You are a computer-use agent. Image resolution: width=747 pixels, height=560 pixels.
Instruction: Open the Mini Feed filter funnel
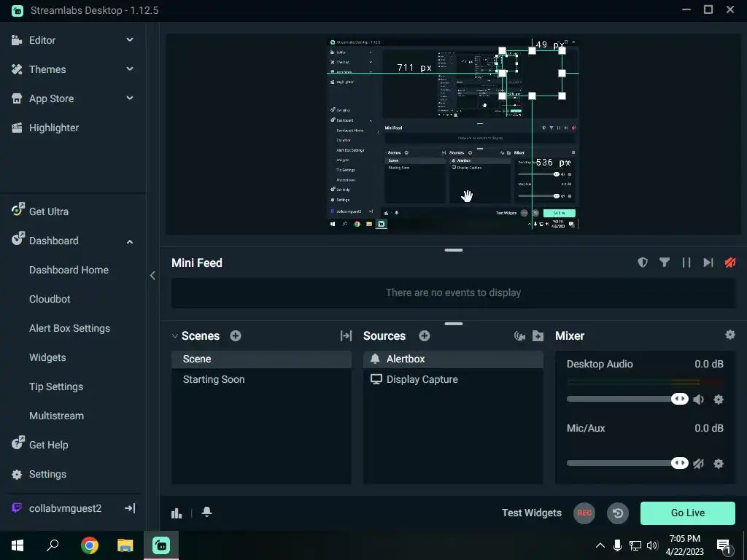tap(664, 262)
